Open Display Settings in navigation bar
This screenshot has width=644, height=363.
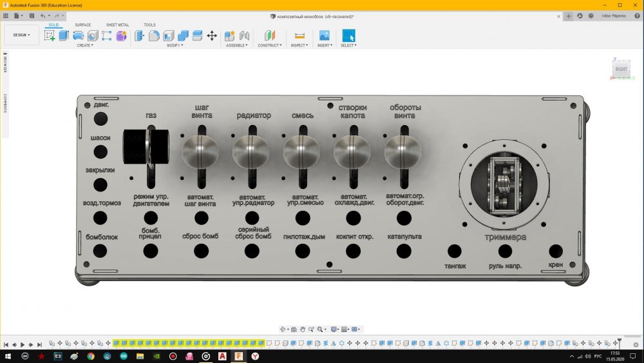click(x=335, y=329)
